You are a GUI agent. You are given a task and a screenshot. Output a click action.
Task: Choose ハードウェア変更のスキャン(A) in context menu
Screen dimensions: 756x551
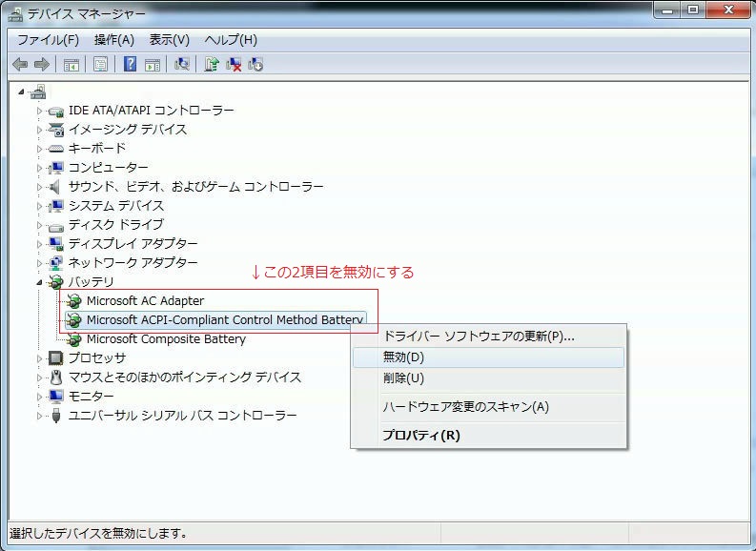(x=488, y=407)
